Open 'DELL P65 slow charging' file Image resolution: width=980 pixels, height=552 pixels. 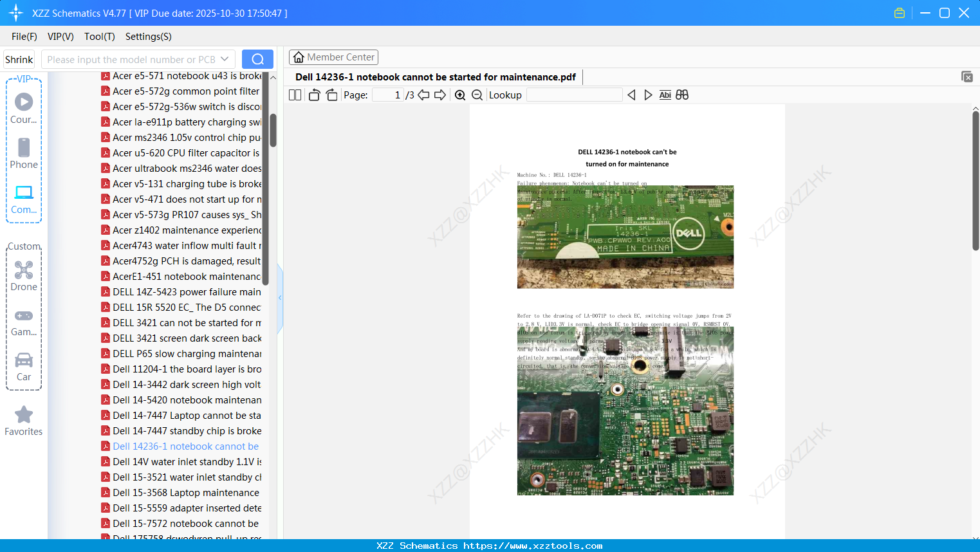[x=181, y=354]
